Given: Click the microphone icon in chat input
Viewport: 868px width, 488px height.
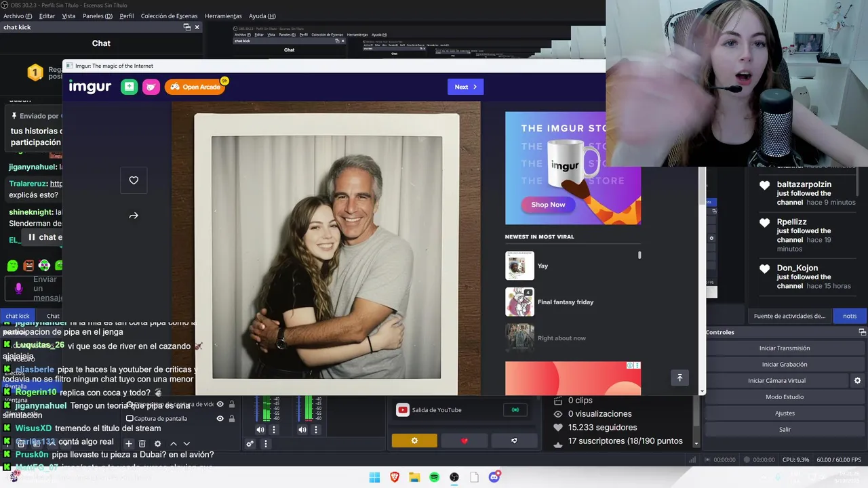Looking at the screenshot, I should click(18, 289).
